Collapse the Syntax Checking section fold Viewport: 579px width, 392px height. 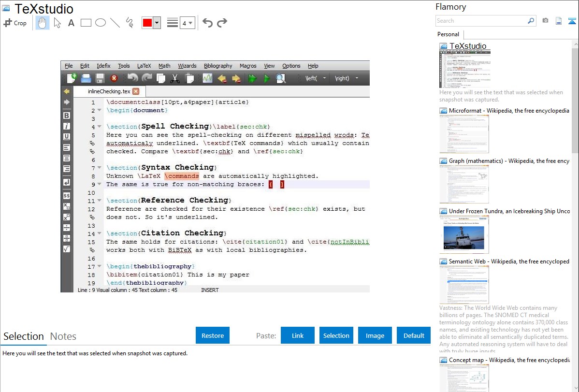[99, 167]
